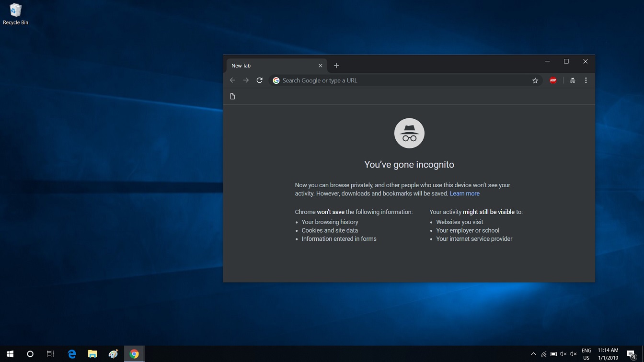644x362 pixels.
Task: Click the text Websites you visit
Action: [460, 222]
